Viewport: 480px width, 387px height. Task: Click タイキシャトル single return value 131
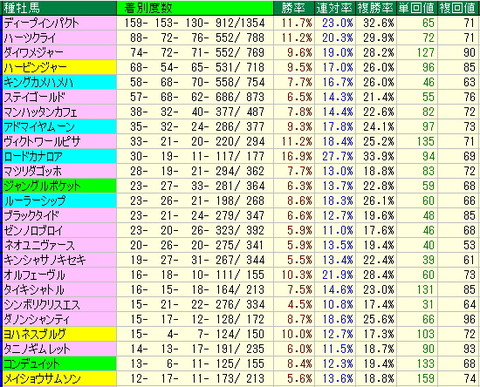[x=426, y=289]
